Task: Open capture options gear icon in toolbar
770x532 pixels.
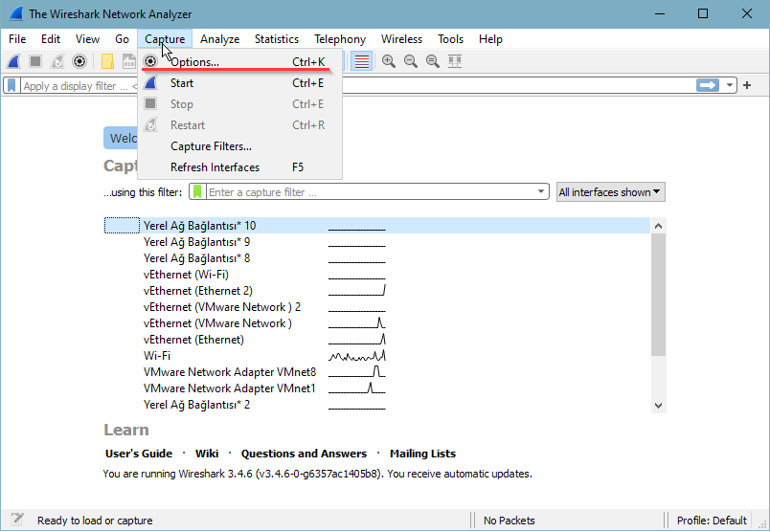Action: point(79,61)
